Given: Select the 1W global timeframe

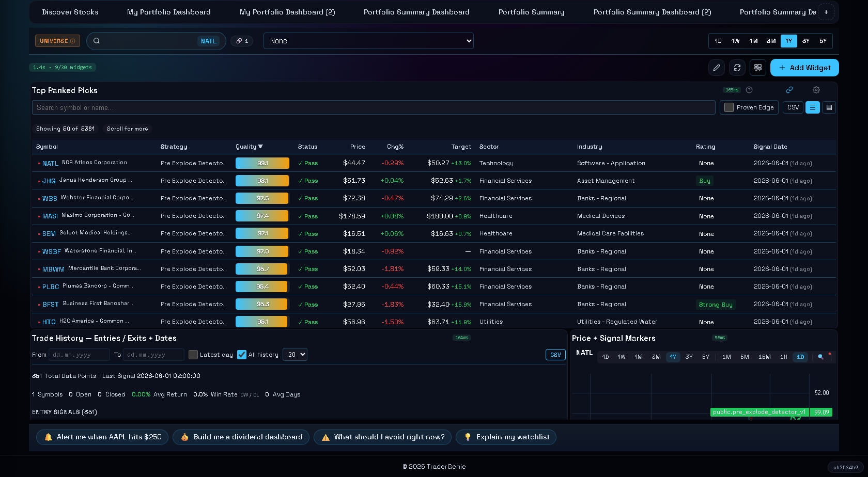Looking at the screenshot, I should pos(736,41).
